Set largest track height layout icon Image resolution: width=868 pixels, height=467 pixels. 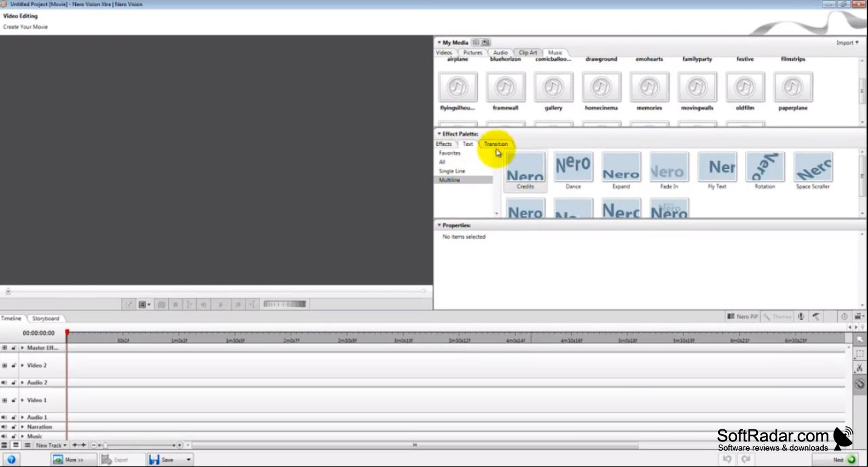pyautogui.click(x=5, y=445)
